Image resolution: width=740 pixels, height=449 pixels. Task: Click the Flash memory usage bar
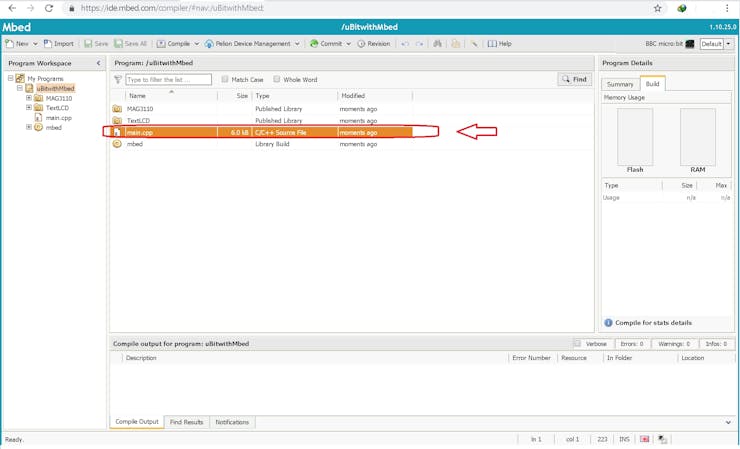[x=635, y=137]
